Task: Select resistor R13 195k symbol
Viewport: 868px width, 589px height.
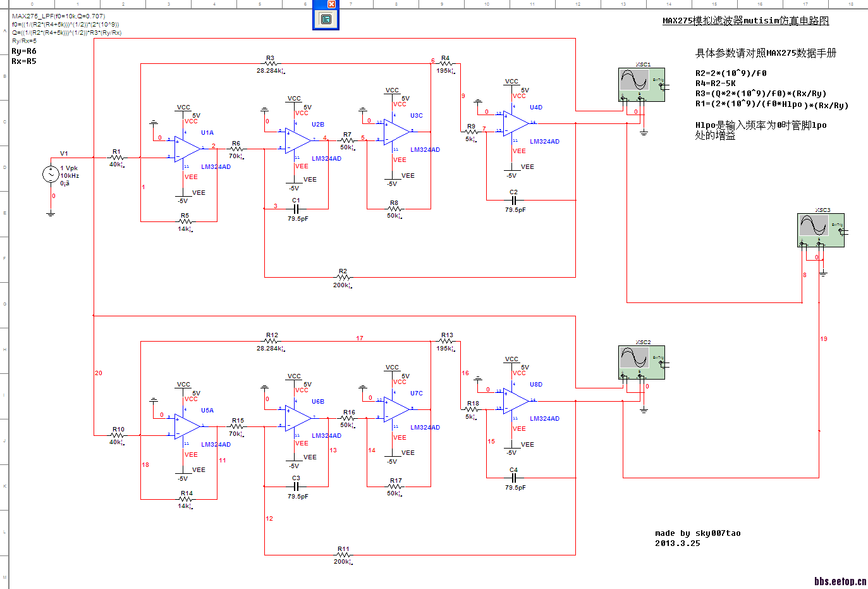Action: (447, 342)
